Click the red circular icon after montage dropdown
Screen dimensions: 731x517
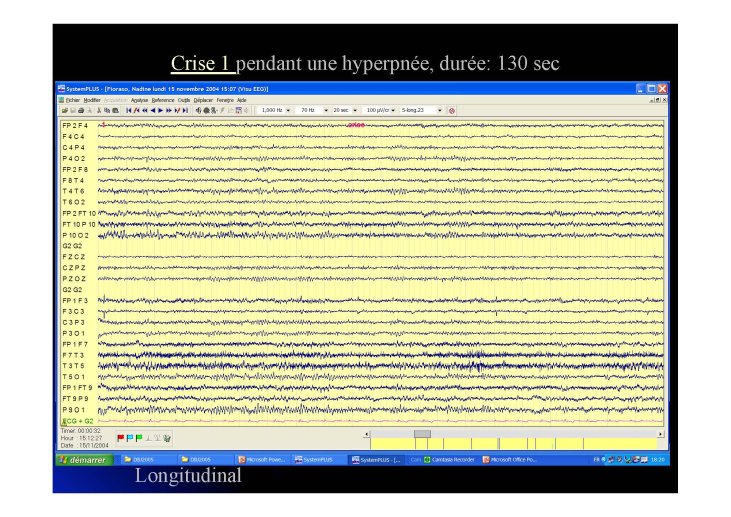point(452,110)
